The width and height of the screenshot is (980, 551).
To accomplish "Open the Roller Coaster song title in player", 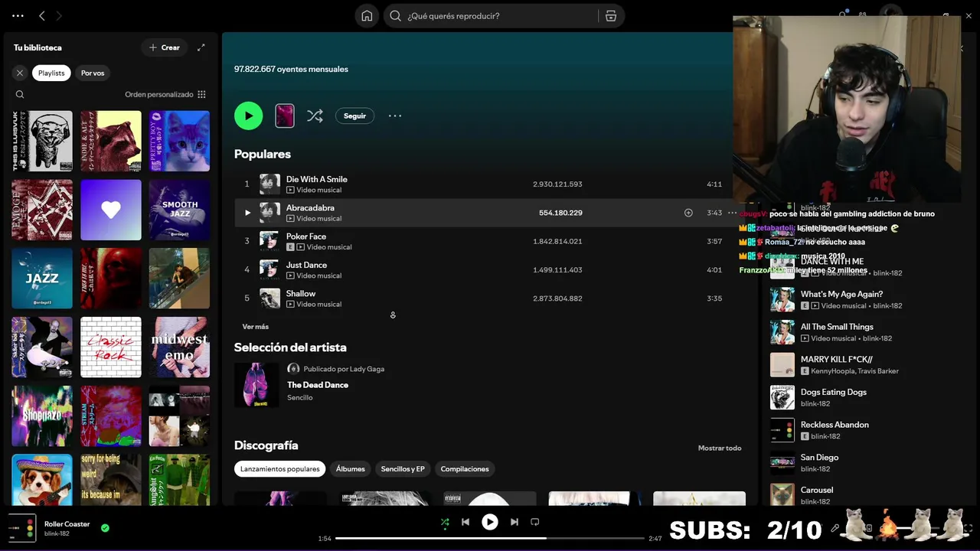I will click(x=67, y=524).
